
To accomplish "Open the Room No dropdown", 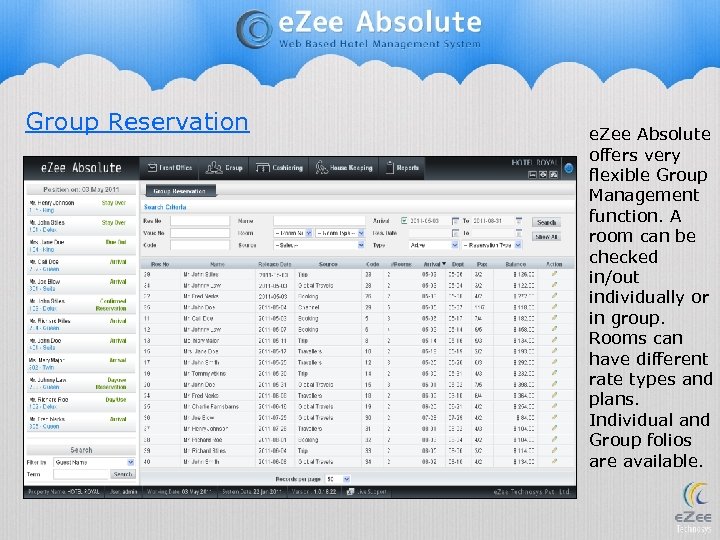I will [293, 233].
